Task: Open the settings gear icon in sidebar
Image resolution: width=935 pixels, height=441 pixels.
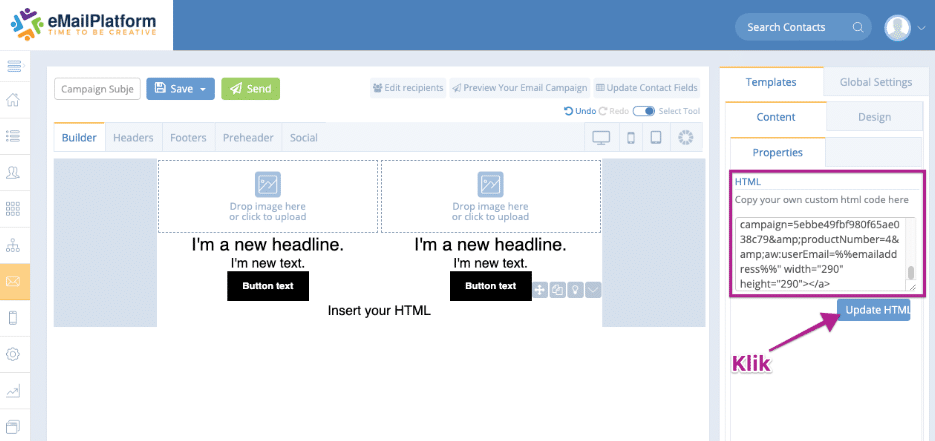Action: pos(13,354)
